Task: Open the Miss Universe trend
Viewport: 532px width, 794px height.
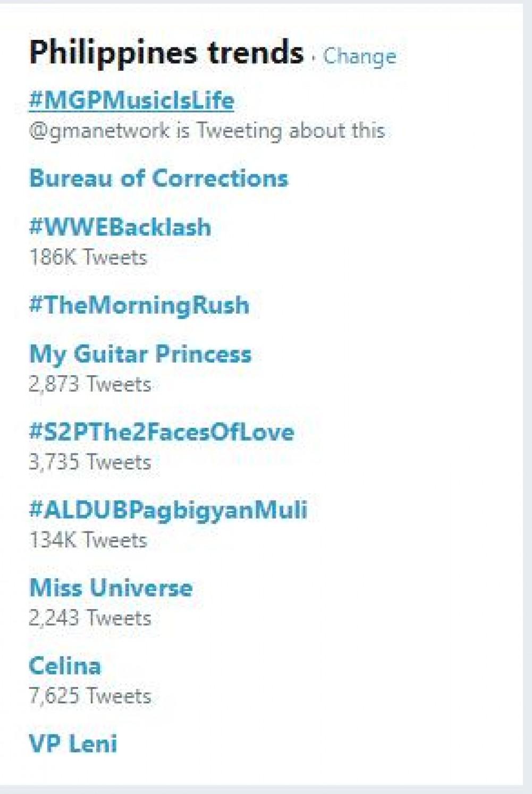Action: (x=111, y=587)
